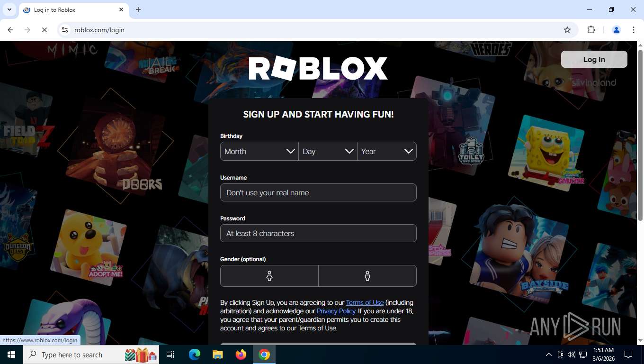Click the Roblox logo
This screenshot has width=644, height=364.
[x=318, y=68]
